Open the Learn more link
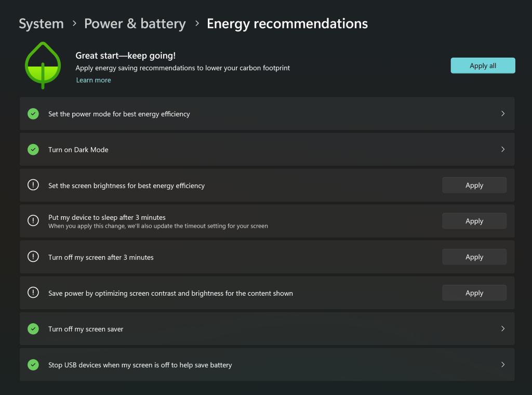Image resolution: width=532 pixels, height=395 pixels. tap(94, 80)
